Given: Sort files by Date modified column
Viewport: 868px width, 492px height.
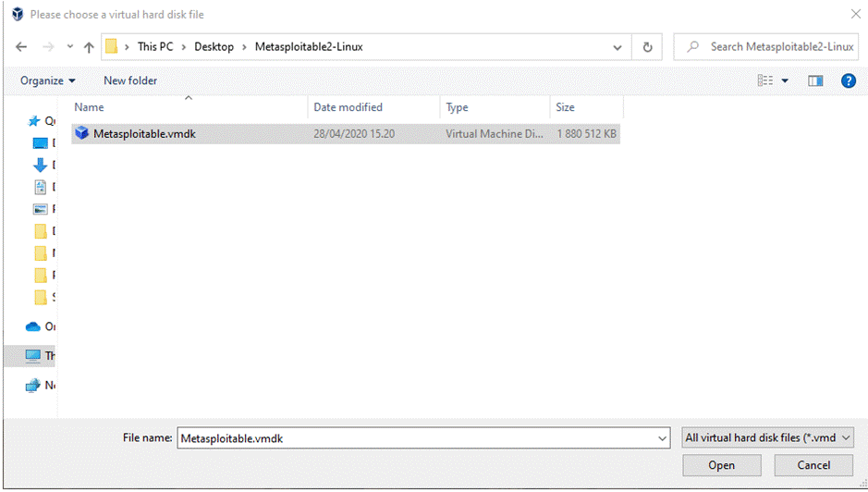Looking at the screenshot, I should [x=348, y=108].
